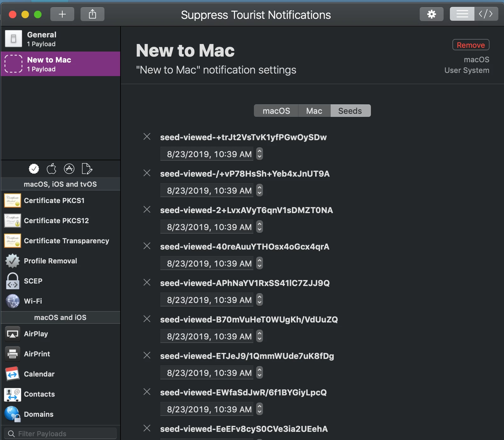Remove seed-viewed-APhNaYV1RxSS41IC7ZJJ9Q key
Image resolution: width=504 pixels, height=440 pixels.
[x=147, y=282]
